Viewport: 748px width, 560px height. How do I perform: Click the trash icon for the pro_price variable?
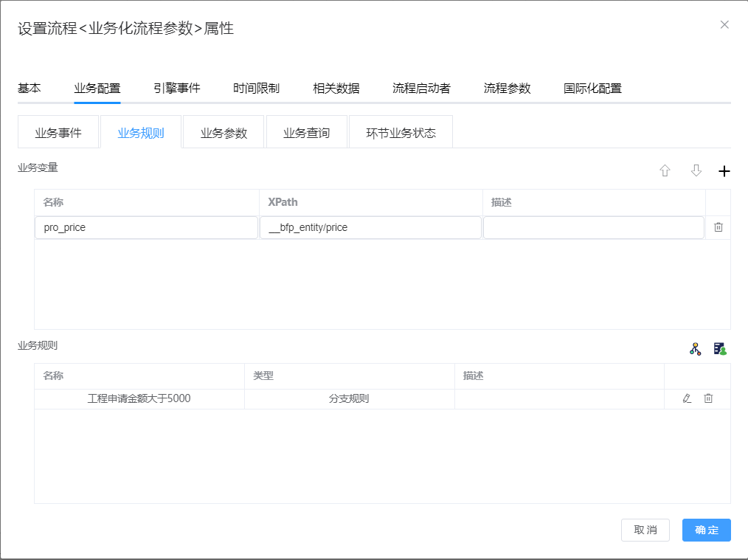[718, 227]
